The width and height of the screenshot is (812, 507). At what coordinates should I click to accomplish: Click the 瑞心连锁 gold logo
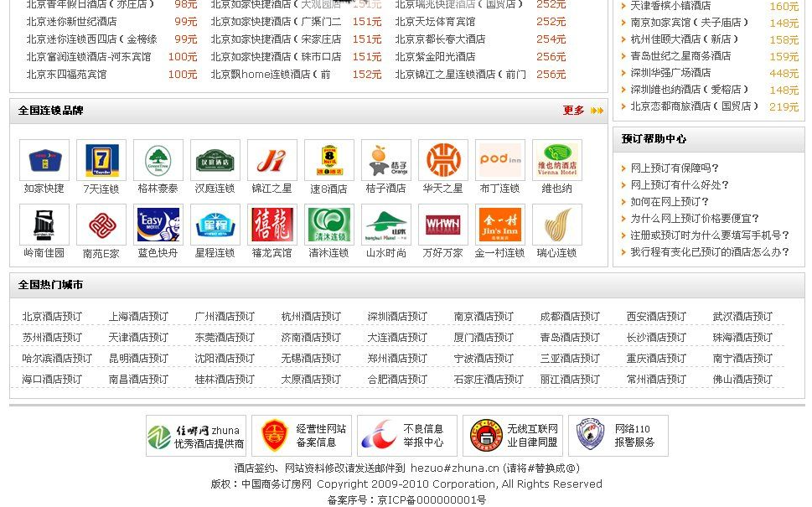coord(556,225)
